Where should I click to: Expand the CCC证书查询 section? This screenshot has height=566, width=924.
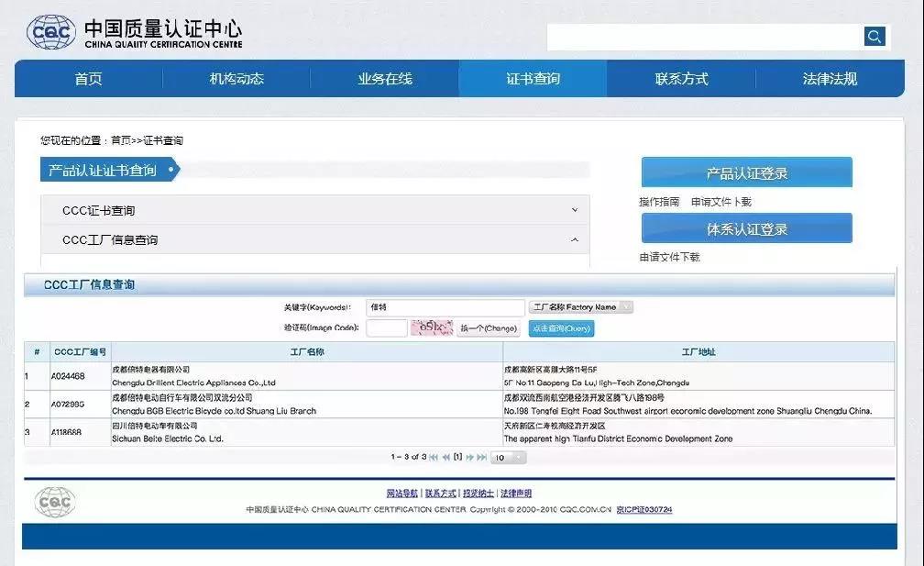(x=315, y=210)
